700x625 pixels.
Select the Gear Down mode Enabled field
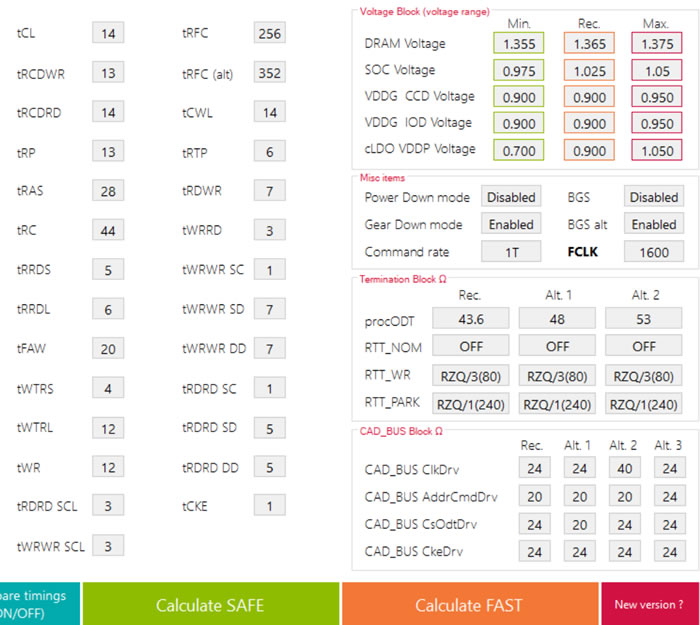coord(511,225)
